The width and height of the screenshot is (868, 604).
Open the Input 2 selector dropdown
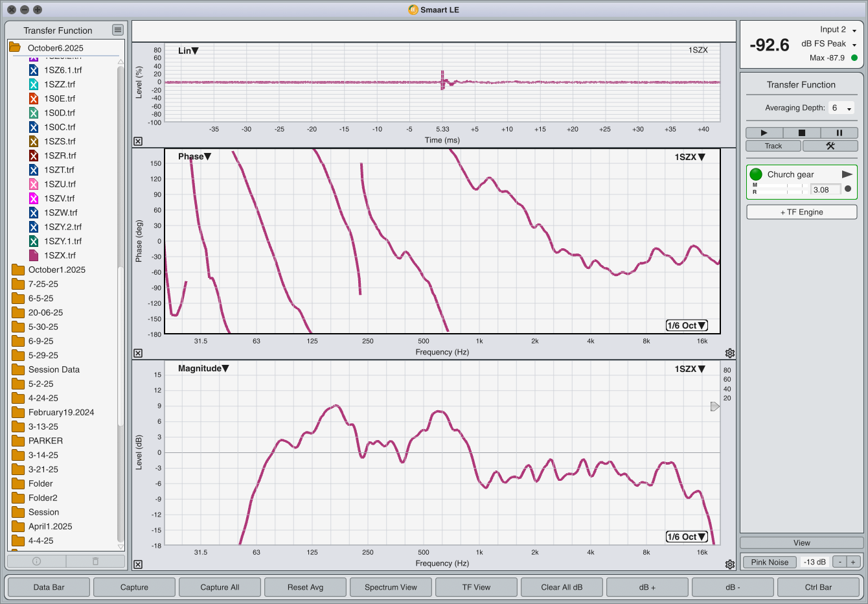(854, 29)
